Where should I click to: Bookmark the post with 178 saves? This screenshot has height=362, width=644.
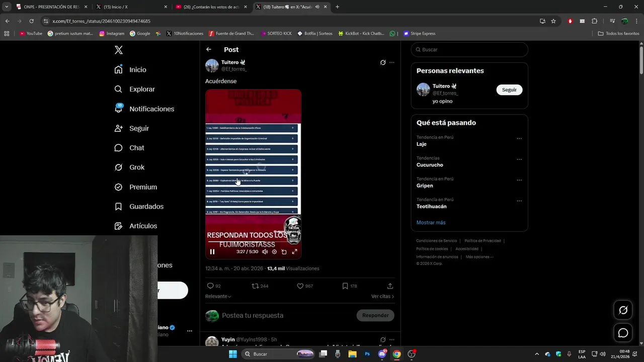tap(345, 286)
